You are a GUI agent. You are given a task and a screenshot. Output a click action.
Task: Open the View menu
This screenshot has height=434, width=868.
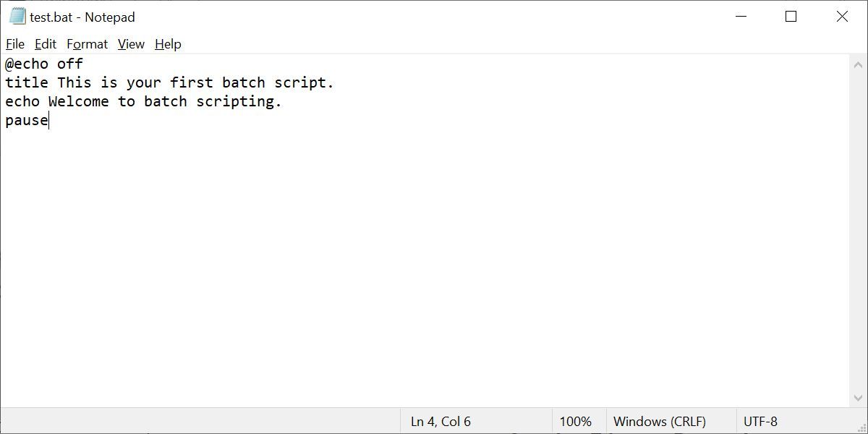(x=130, y=44)
